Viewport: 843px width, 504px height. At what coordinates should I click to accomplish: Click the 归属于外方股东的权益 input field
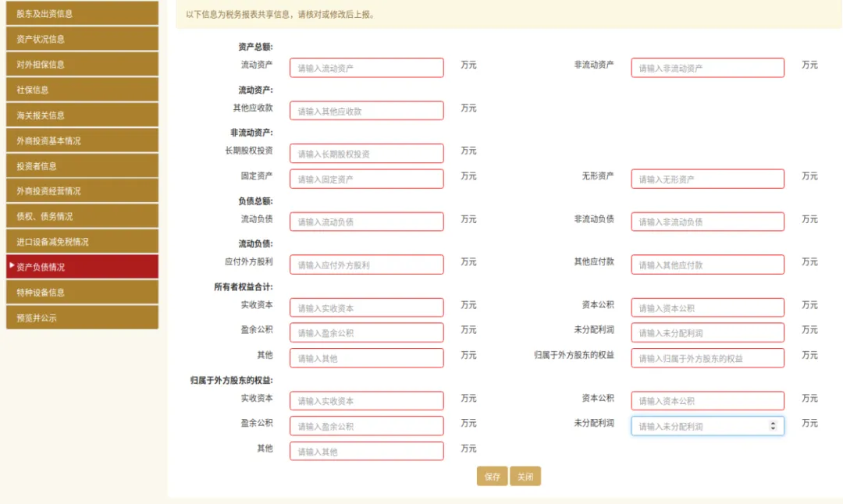click(707, 358)
